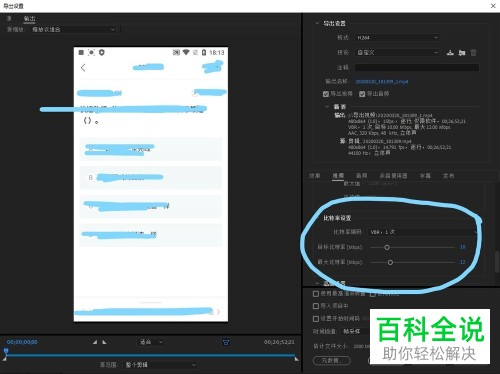Open the source scaling dropdown
This screenshot has width=500, height=374.
point(73,29)
